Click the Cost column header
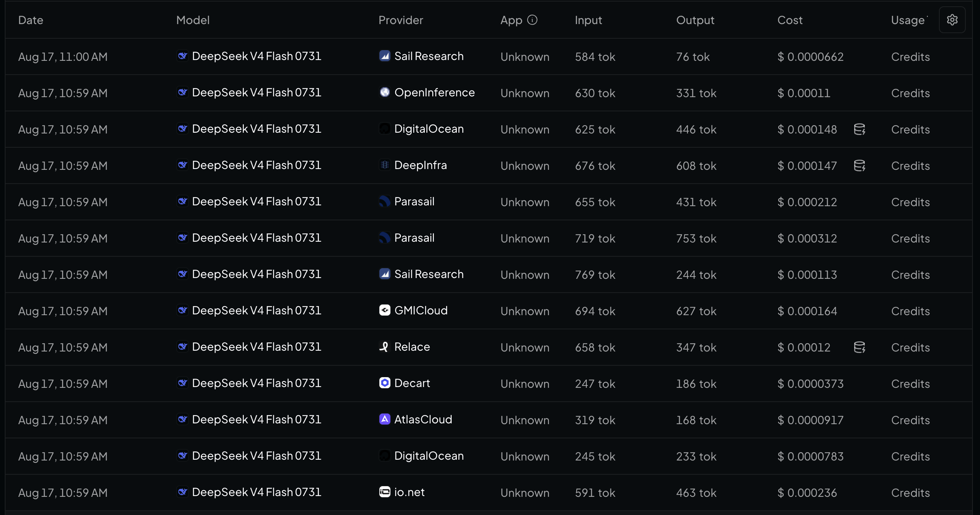 point(790,20)
